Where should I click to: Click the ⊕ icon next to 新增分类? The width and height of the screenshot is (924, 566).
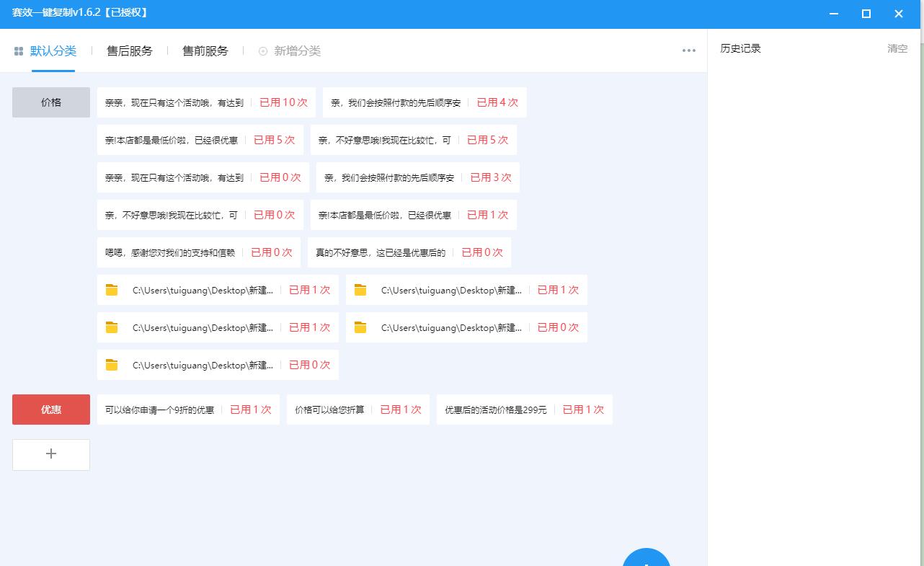[x=262, y=50]
